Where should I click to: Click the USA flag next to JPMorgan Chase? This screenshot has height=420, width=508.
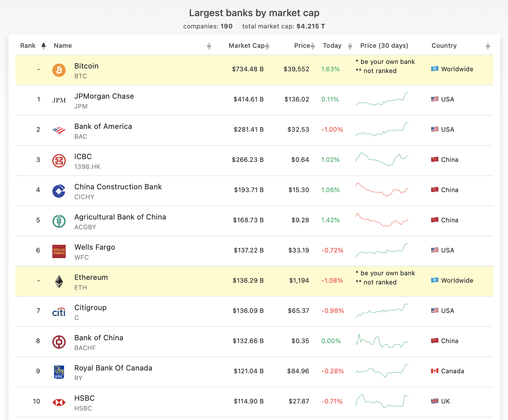pyautogui.click(x=434, y=99)
